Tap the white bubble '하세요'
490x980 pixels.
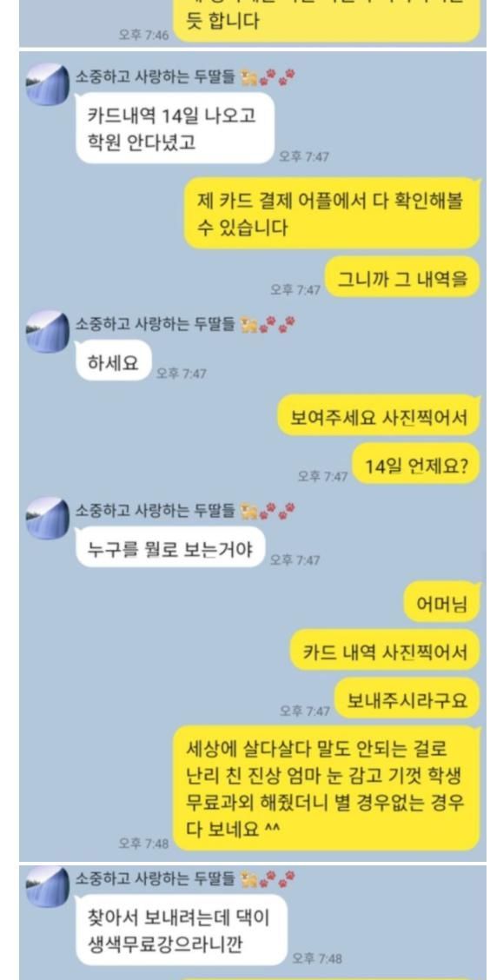click(x=113, y=361)
